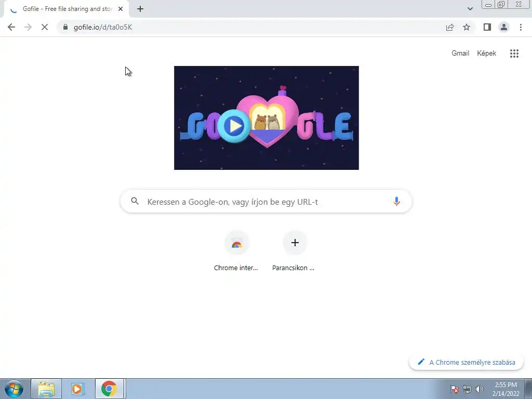Viewport: 532px width, 399px height.
Task: Open Windows Explorer from the taskbar
Action: click(46, 389)
